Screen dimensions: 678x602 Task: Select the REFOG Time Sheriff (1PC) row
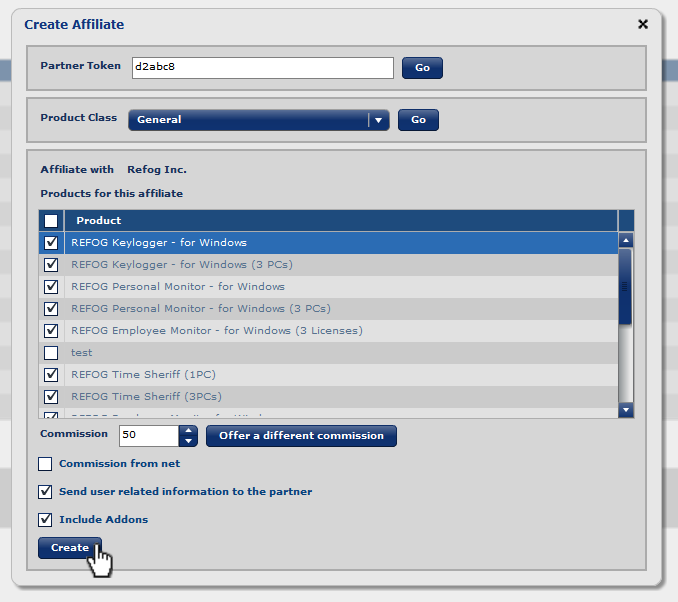329,375
